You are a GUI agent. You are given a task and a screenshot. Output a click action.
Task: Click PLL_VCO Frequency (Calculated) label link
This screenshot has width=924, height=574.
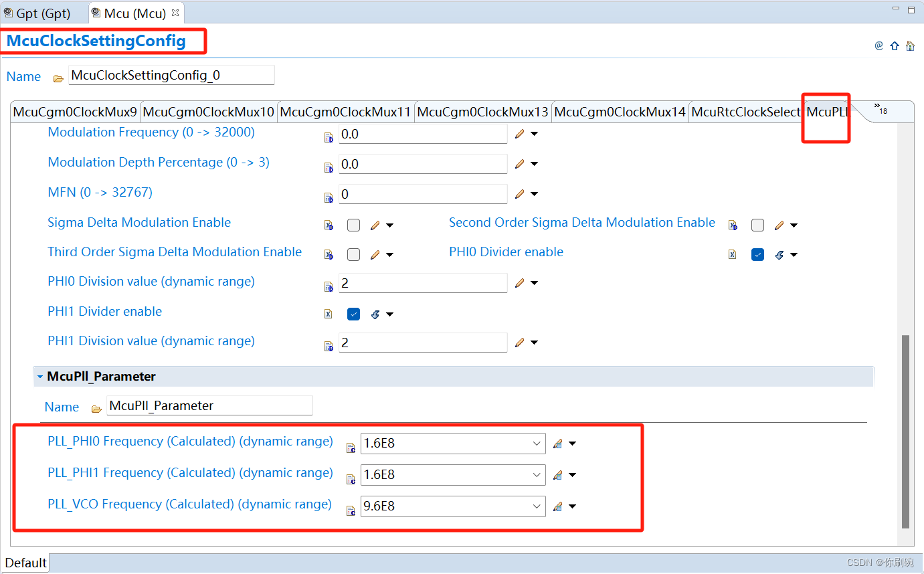click(189, 504)
